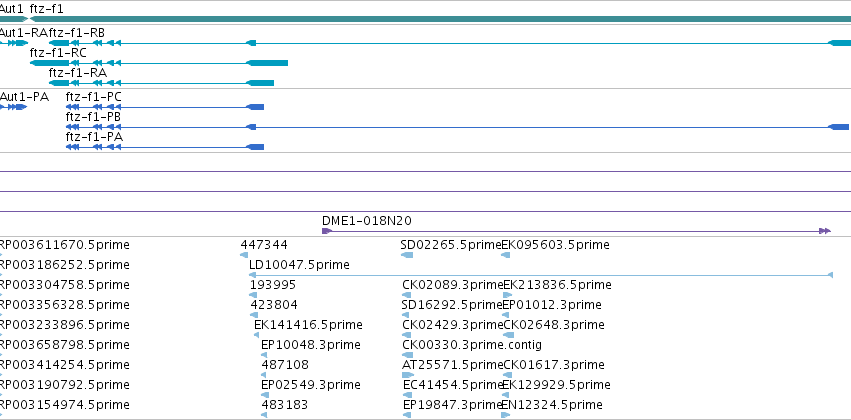Select the ftz-f1-PB protein label
Viewport: 851px width, 420px height.
coord(93,117)
